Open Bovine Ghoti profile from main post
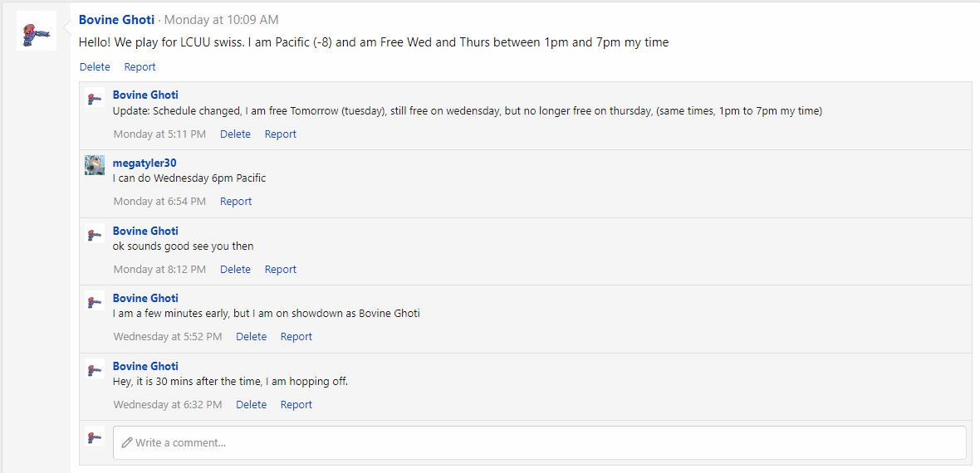The height and width of the screenshot is (473, 980). point(116,20)
